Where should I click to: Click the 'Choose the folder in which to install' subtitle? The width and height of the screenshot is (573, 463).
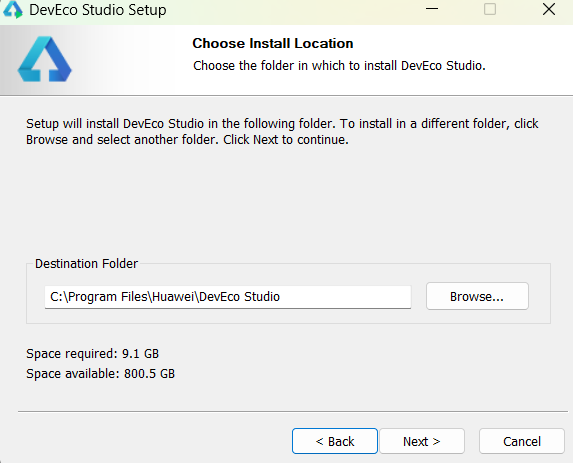point(339,66)
